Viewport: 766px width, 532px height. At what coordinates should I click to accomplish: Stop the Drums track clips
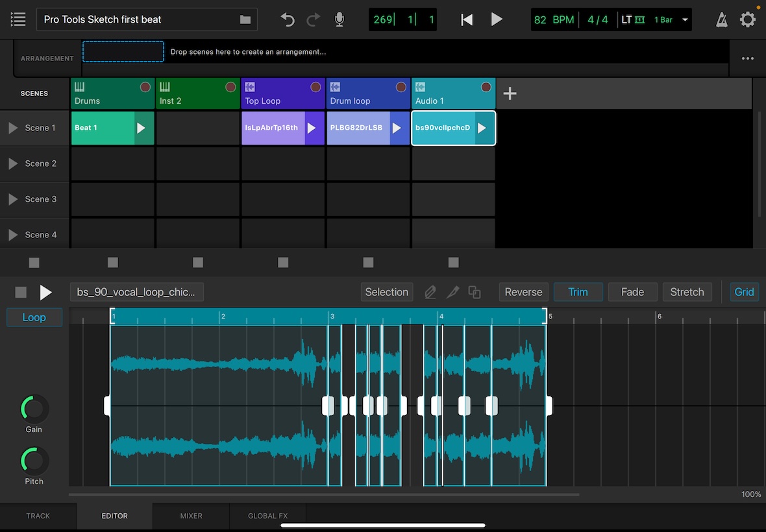(113, 263)
